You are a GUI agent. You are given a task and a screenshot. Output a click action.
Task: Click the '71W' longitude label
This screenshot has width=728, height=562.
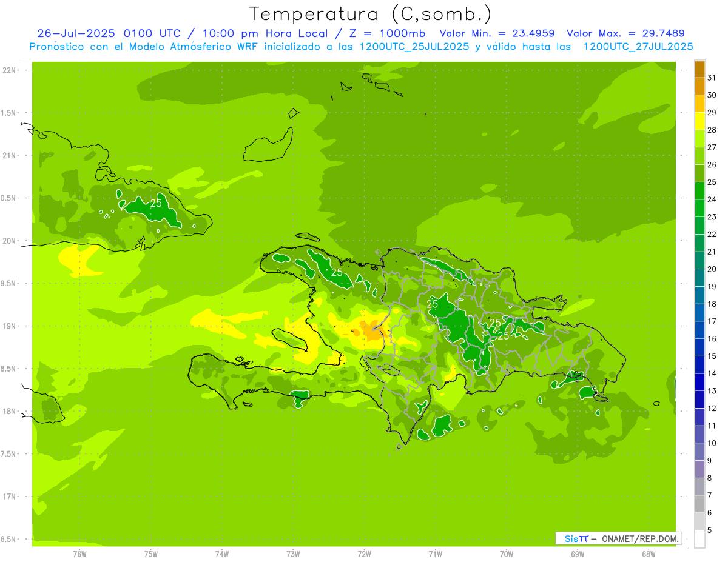coord(436,554)
